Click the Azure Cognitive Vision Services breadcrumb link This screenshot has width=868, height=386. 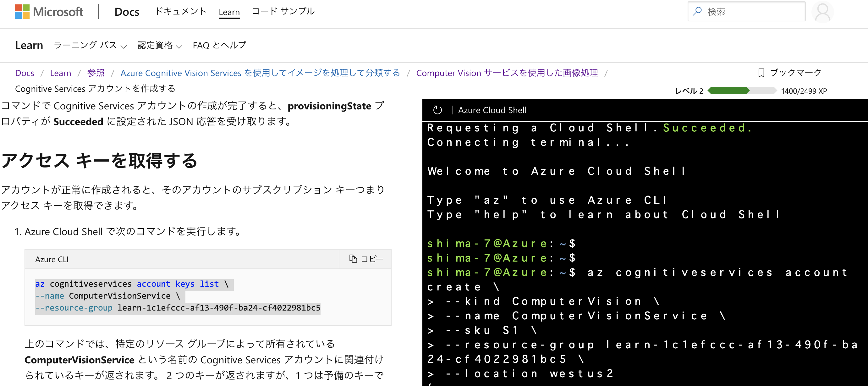pos(260,73)
